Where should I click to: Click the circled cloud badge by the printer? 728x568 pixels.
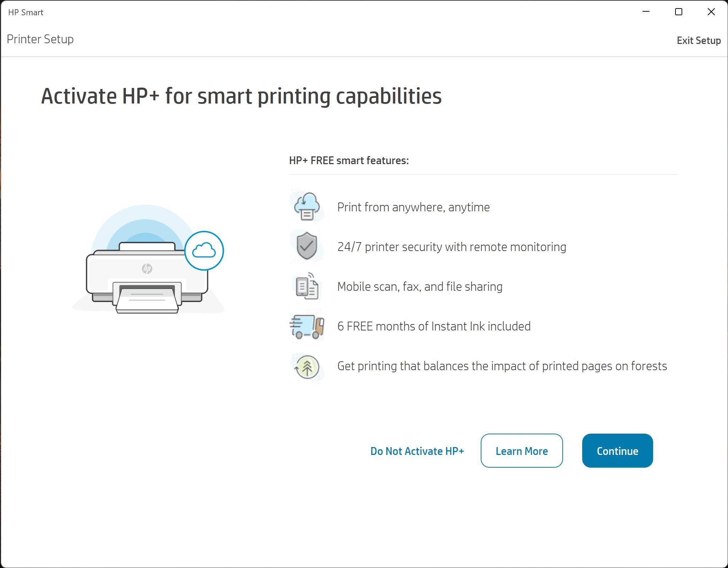point(204,251)
